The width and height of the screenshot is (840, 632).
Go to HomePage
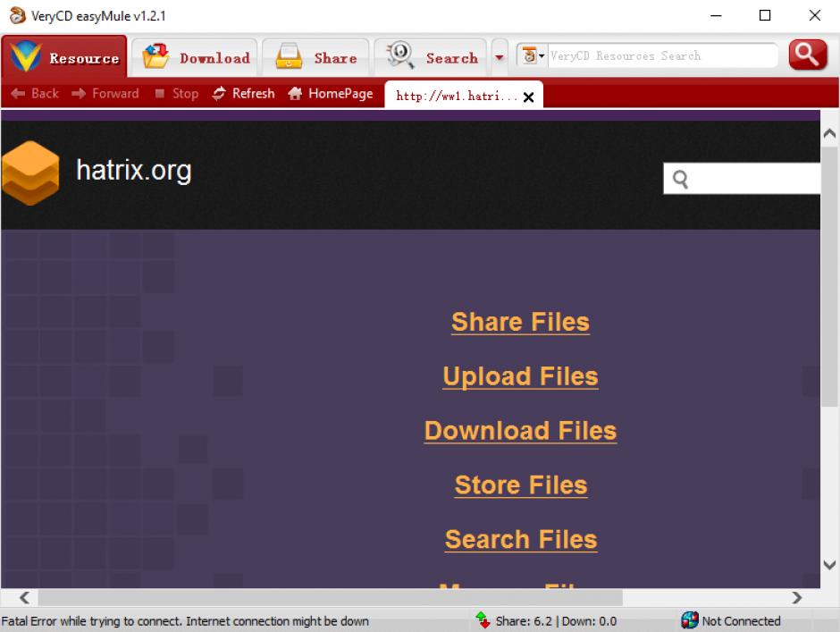(330, 94)
